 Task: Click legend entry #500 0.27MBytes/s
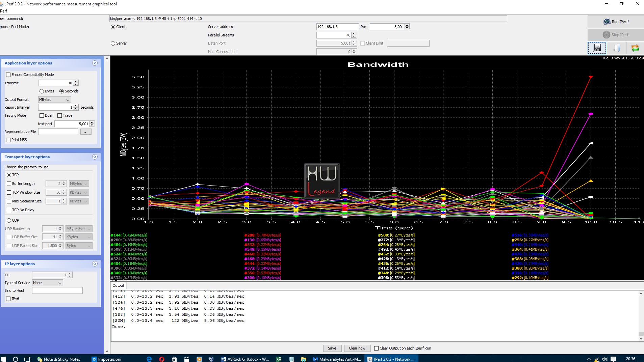(x=396, y=235)
